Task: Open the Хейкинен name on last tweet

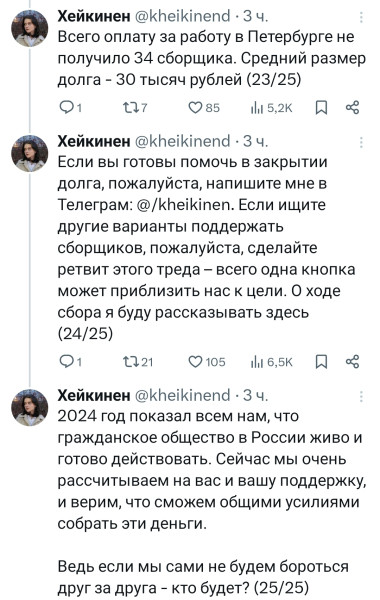Action: coord(94,395)
